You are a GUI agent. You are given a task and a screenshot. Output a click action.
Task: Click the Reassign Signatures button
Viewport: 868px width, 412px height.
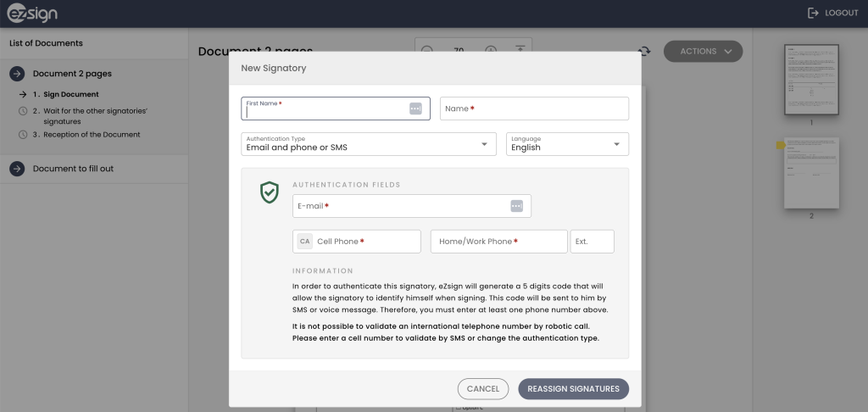[x=573, y=389]
